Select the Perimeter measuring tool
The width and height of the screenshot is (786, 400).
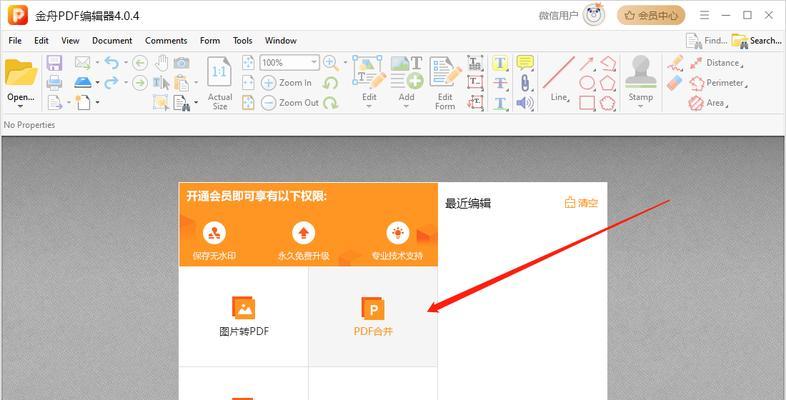point(718,83)
